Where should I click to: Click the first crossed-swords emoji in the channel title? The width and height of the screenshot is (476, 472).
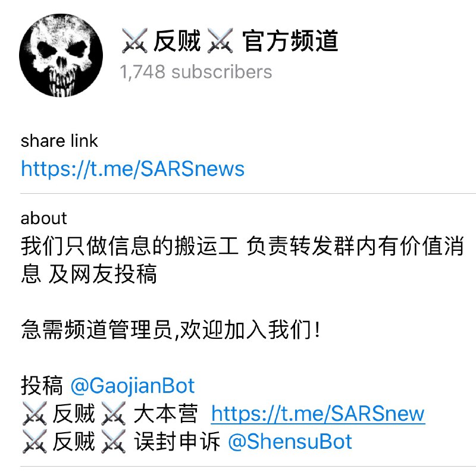click(x=135, y=40)
